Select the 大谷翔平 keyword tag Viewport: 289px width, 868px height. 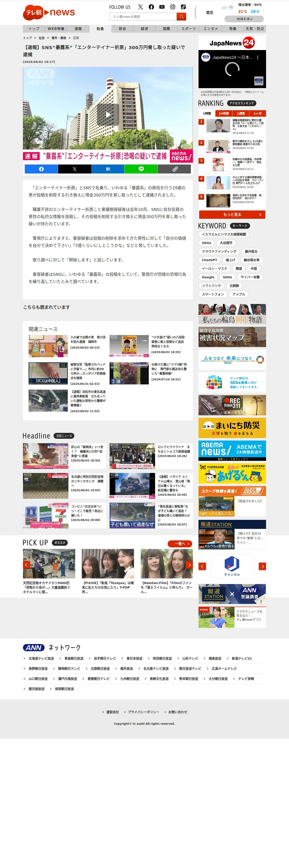[226, 243]
